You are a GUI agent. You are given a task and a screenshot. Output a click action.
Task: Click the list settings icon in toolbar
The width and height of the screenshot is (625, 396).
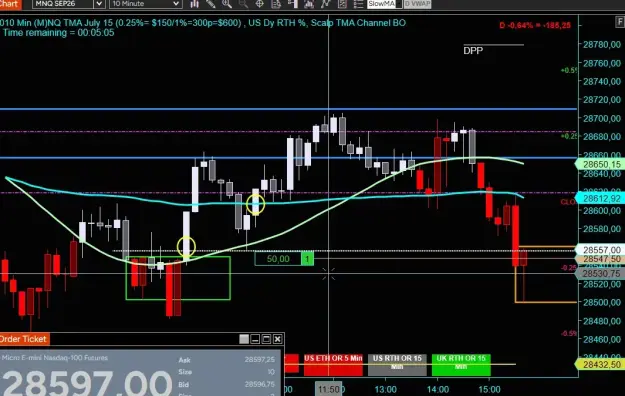[x=358, y=4]
